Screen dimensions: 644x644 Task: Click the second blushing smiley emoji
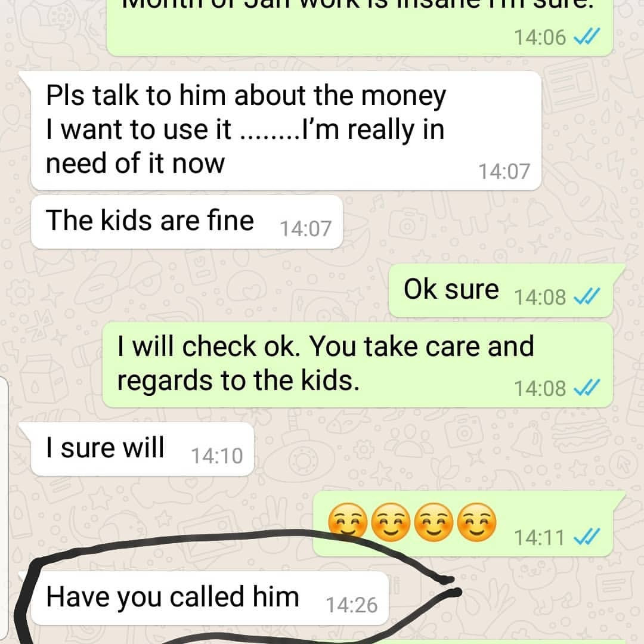[391, 521]
